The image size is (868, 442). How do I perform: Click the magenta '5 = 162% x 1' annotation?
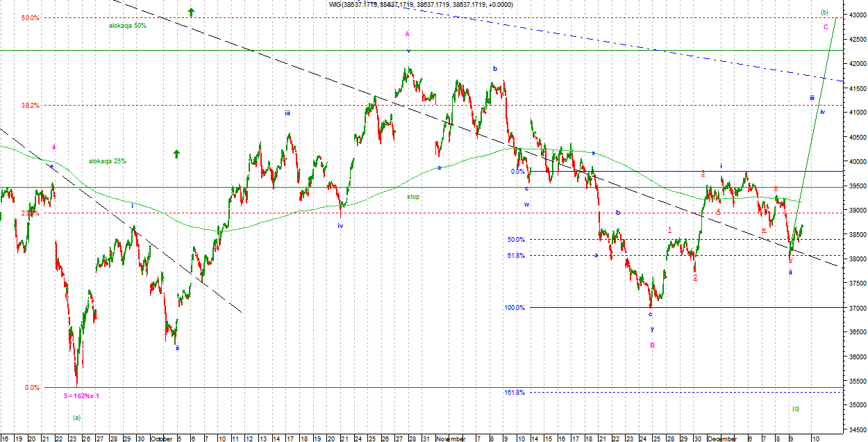[82, 395]
